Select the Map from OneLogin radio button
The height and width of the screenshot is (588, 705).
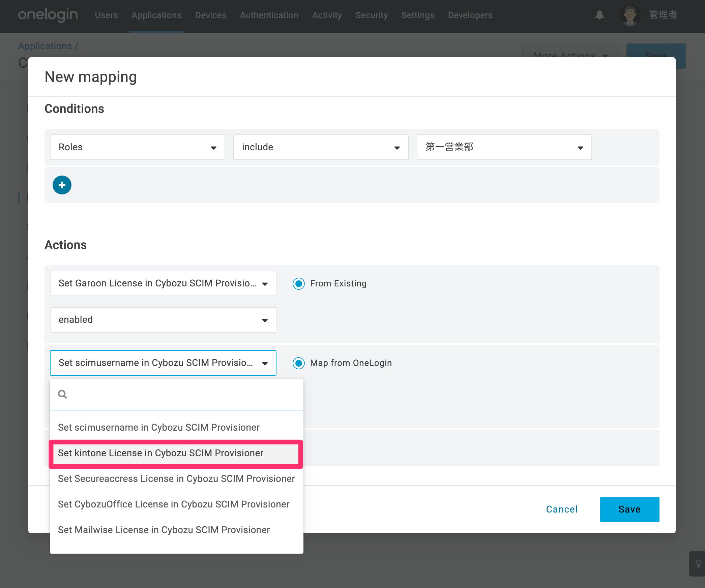[x=299, y=363]
